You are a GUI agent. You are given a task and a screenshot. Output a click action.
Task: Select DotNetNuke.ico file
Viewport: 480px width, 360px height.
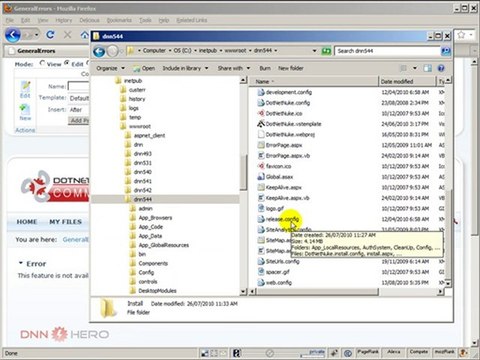[x=284, y=113]
